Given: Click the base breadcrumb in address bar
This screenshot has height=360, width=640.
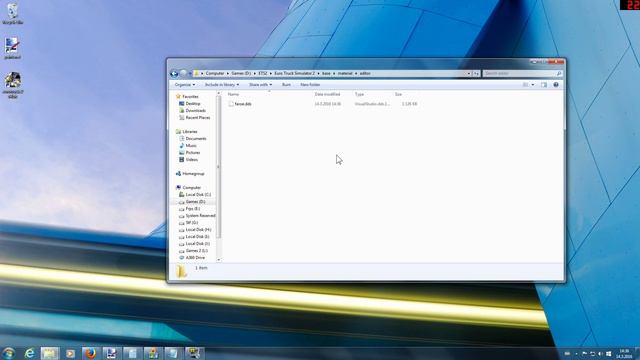Looking at the screenshot, I should tap(326, 73).
